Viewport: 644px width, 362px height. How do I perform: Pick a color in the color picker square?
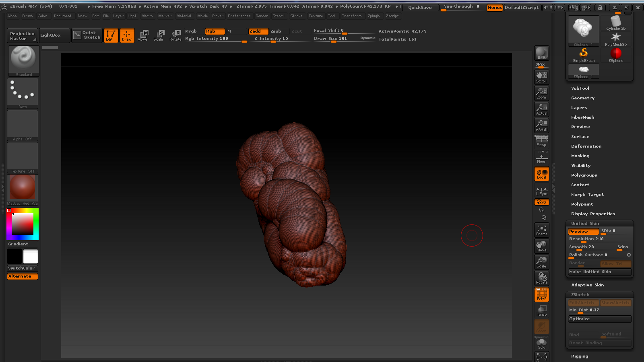click(23, 224)
